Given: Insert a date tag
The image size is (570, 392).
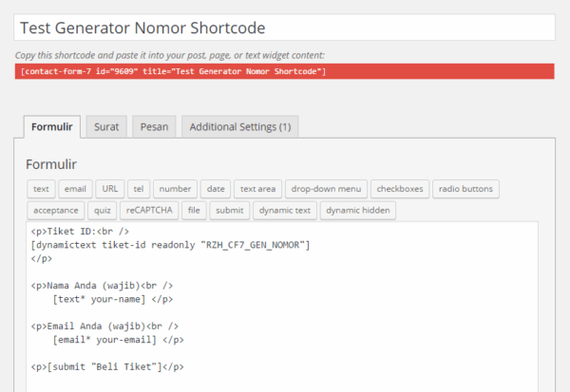Looking at the screenshot, I should click(216, 189).
